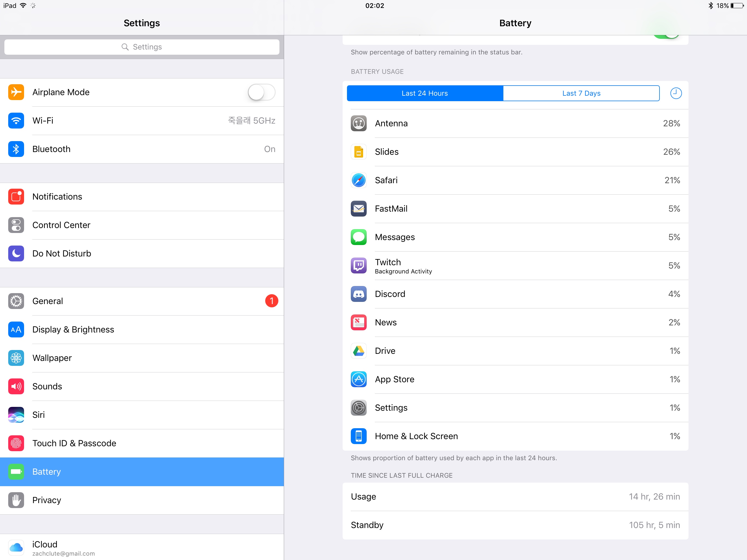Screen dimensions: 747x560
Task: Tap the Wi-Fi settings icon
Action: [16, 121]
